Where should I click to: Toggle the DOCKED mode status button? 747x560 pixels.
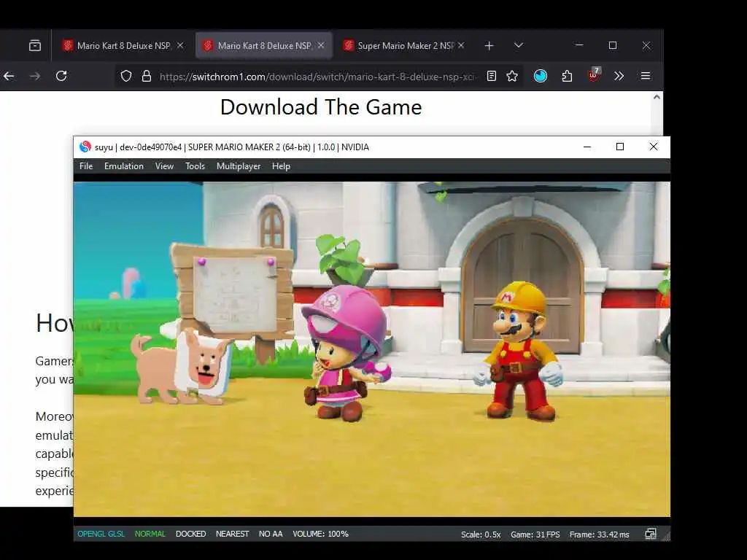[190, 534]
